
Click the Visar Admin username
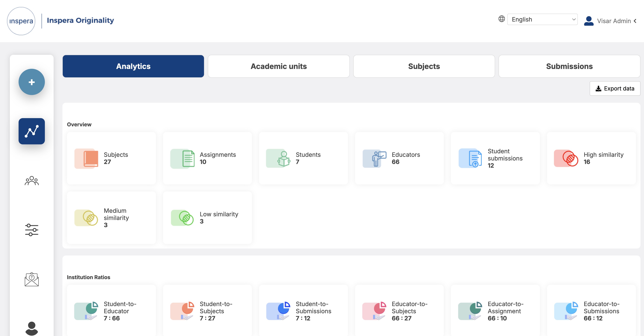pos(614,21)
